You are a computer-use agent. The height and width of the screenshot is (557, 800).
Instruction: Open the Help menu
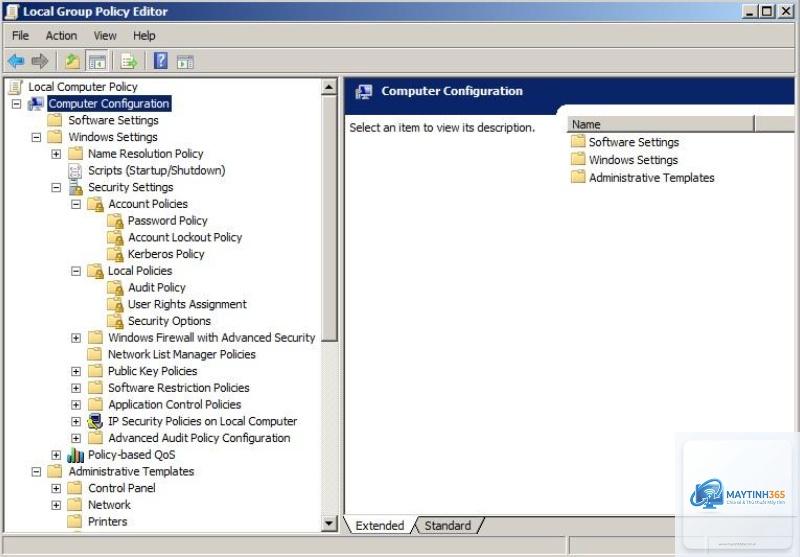(x=144, y=36)
